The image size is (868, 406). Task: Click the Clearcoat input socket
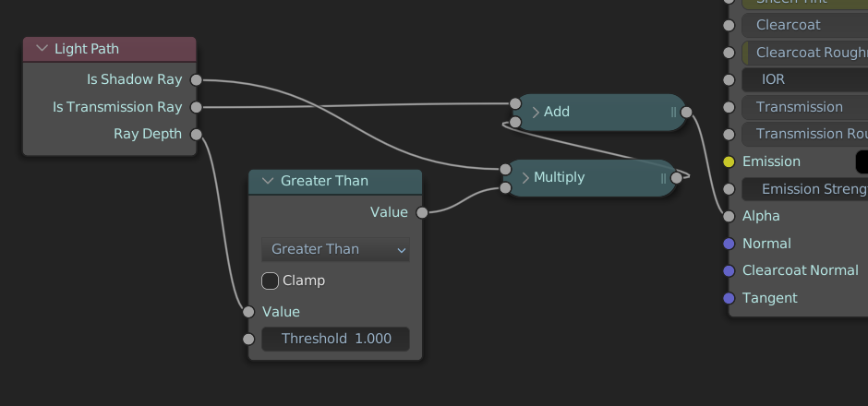(729, 25)
